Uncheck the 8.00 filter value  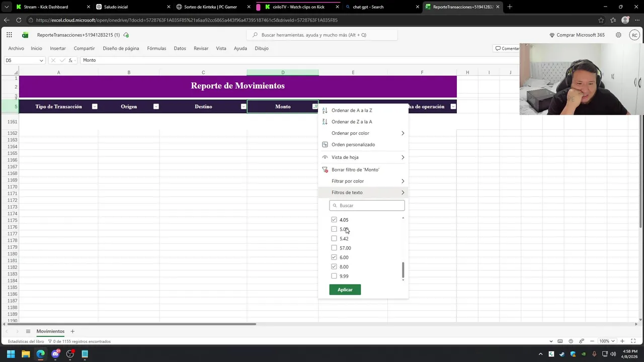[334, 266]
